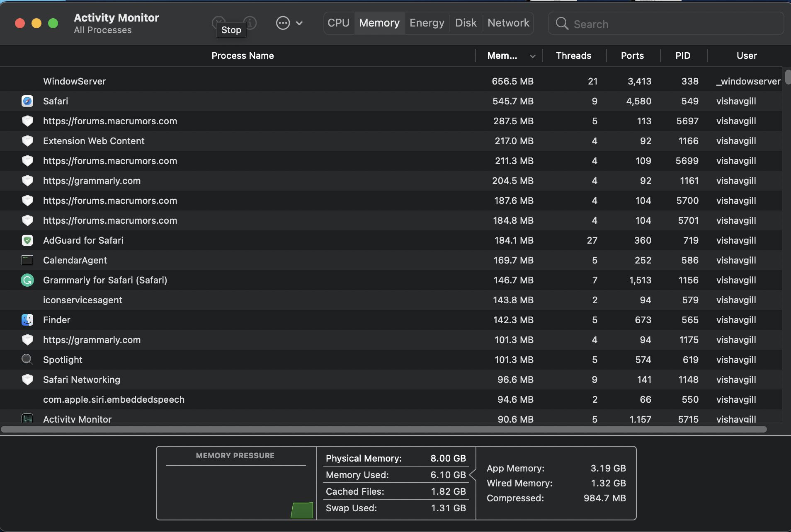Click the _windowserver user cell
The height and width of the screenshot is (532, 791).
point(748,81)
